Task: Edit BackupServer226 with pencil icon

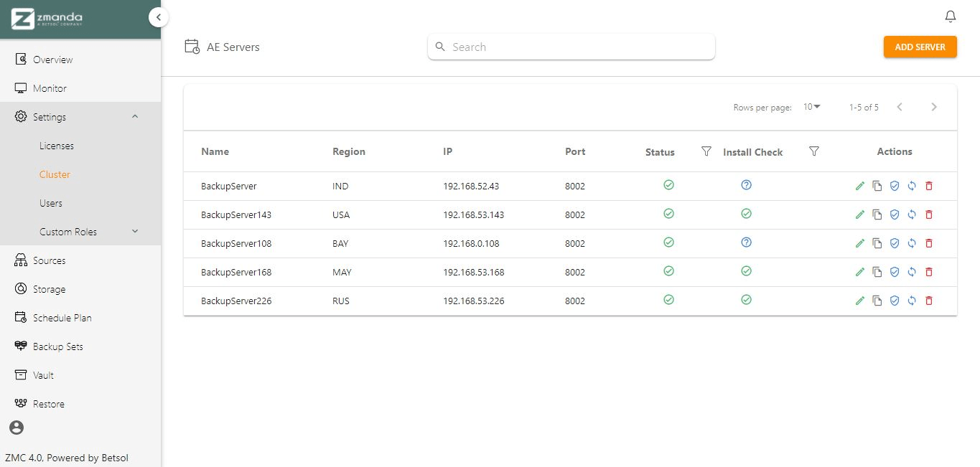Action: click(860, 301)
